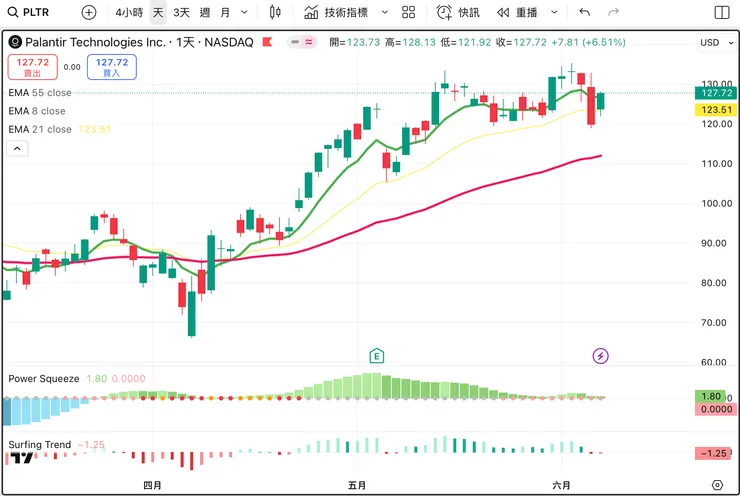Switch to the 3天 interval
Screen dimensions: 740x496
tap(181, 12)
